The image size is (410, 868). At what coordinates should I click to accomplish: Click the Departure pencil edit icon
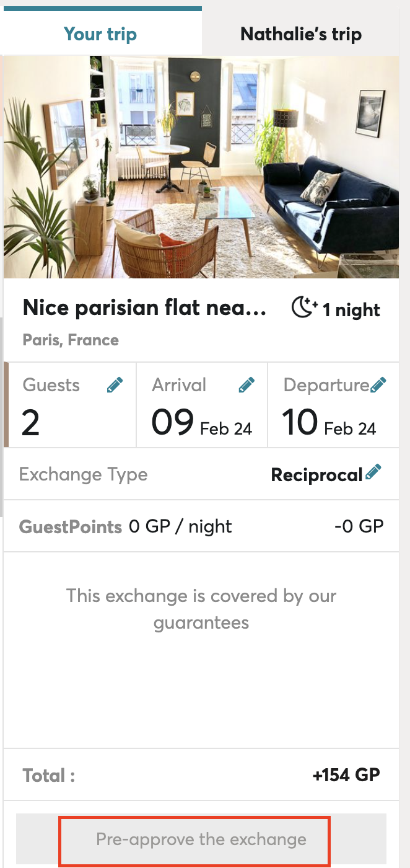pyautogui.click(x=378, y=386)
